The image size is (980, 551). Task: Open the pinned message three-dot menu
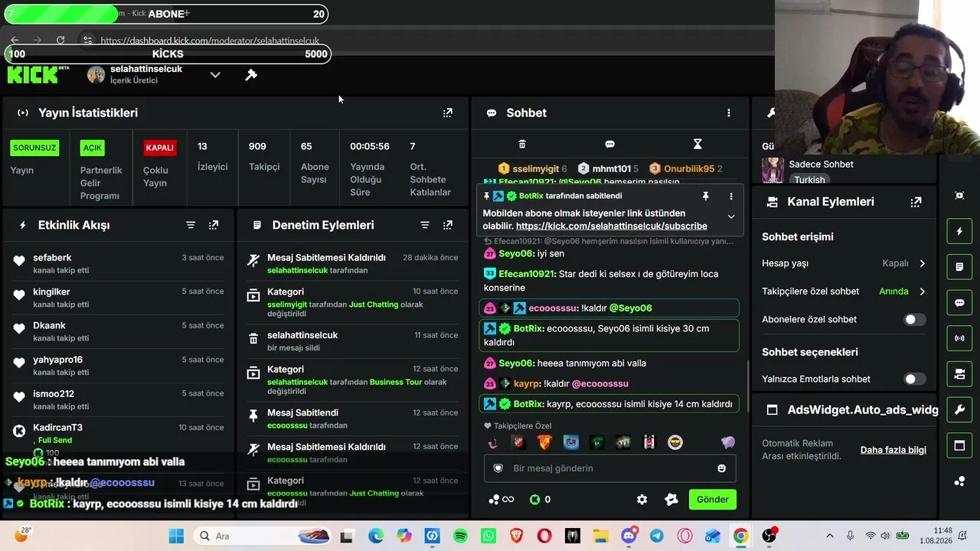[x=731, y=197]
